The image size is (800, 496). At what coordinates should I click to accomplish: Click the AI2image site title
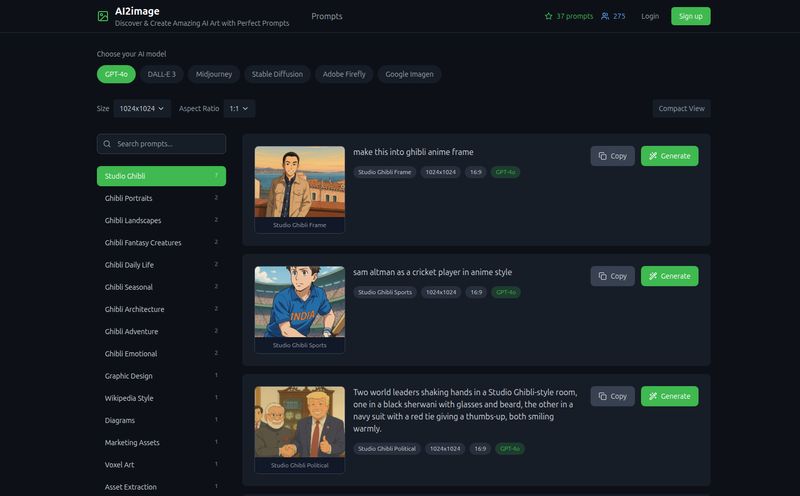pos(137,11)
